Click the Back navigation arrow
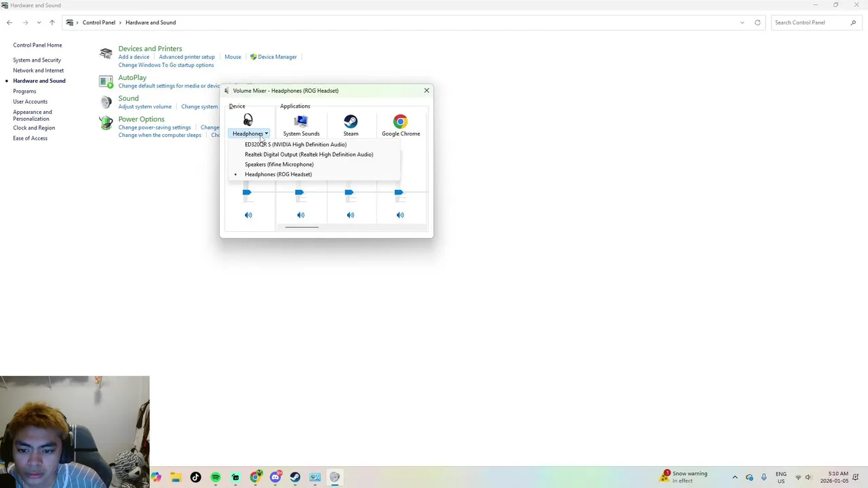 (x=9, y=22)
